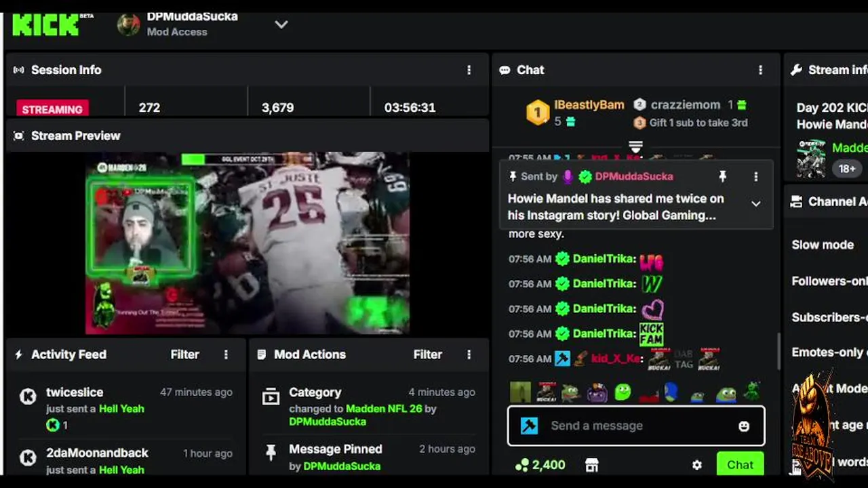
Task: Select the 272 viewer count
Action: coord(149,108)
